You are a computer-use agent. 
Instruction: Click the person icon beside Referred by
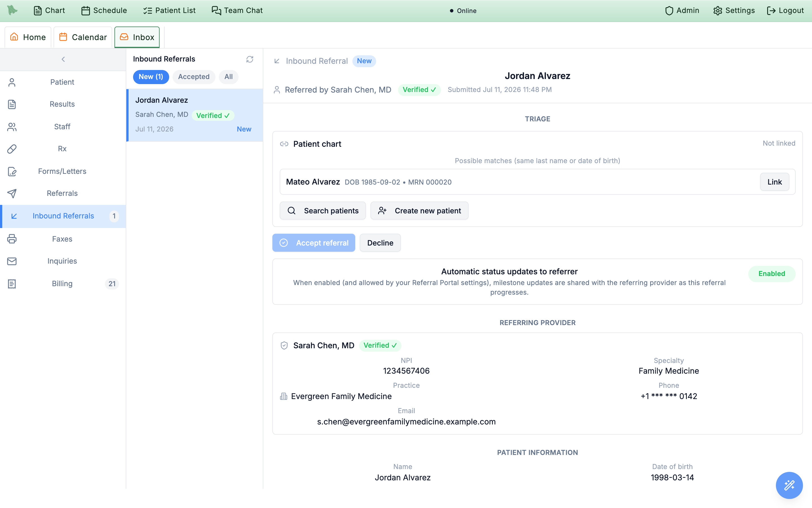coord(277,90)
